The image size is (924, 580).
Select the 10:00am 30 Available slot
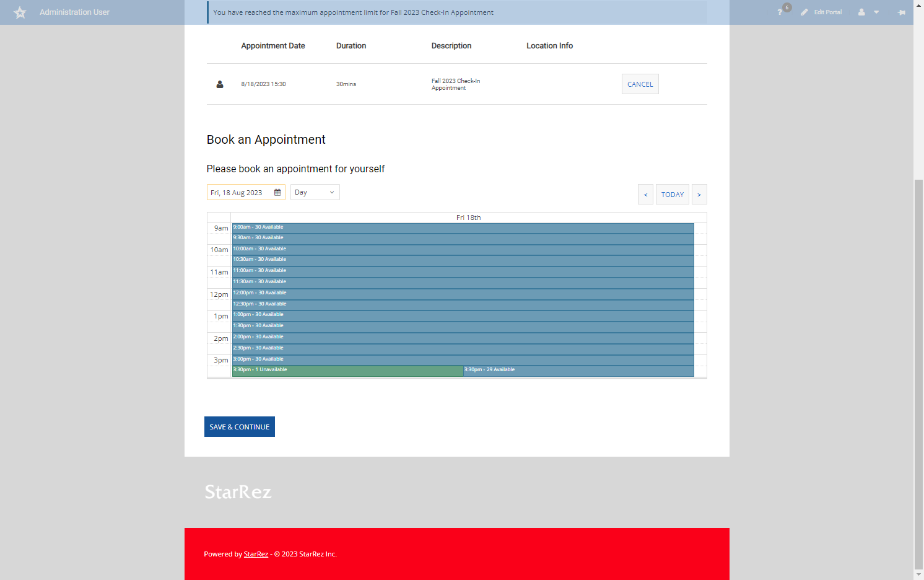coord(463,250)
